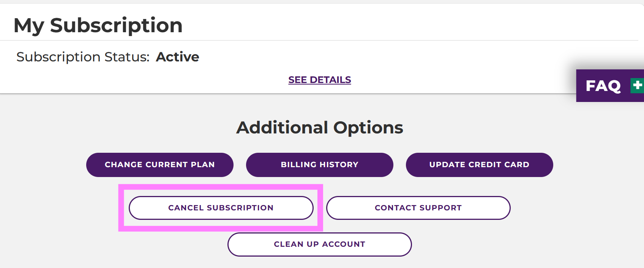Open Billing History
This screenshot has height=268, width=644.
coord(319,165)
